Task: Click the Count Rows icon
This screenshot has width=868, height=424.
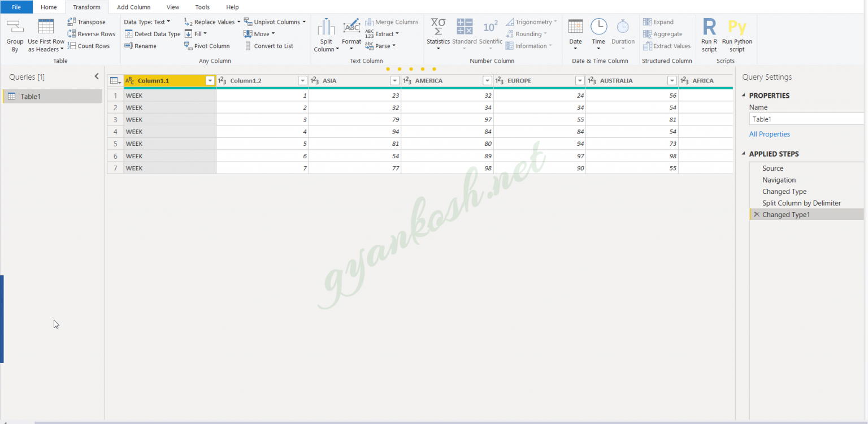Action: [x=89, y=46]
